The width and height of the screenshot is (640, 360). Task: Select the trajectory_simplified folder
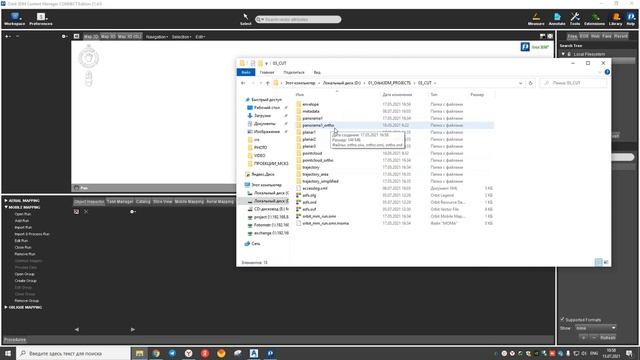pos(320,181)
